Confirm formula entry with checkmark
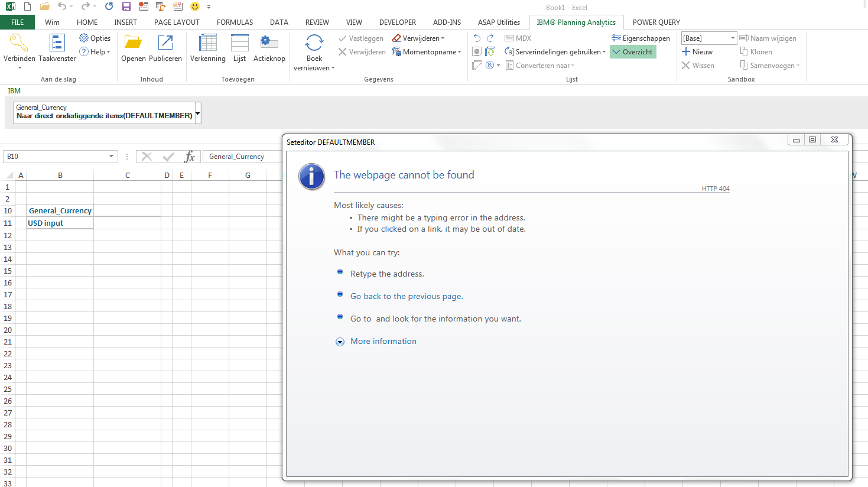The width and height of the screenshot is (868, 487). (168, 157)
